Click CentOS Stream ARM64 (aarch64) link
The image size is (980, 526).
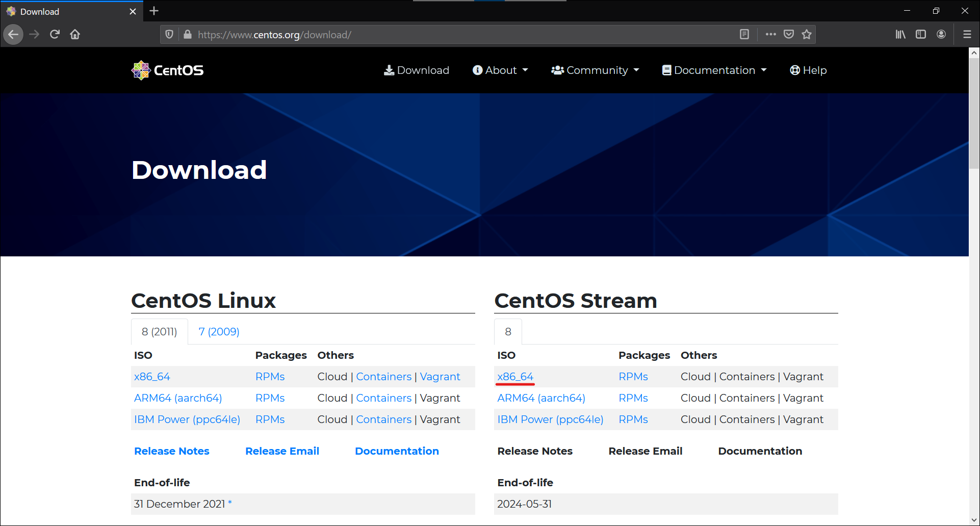coord(541,398)
